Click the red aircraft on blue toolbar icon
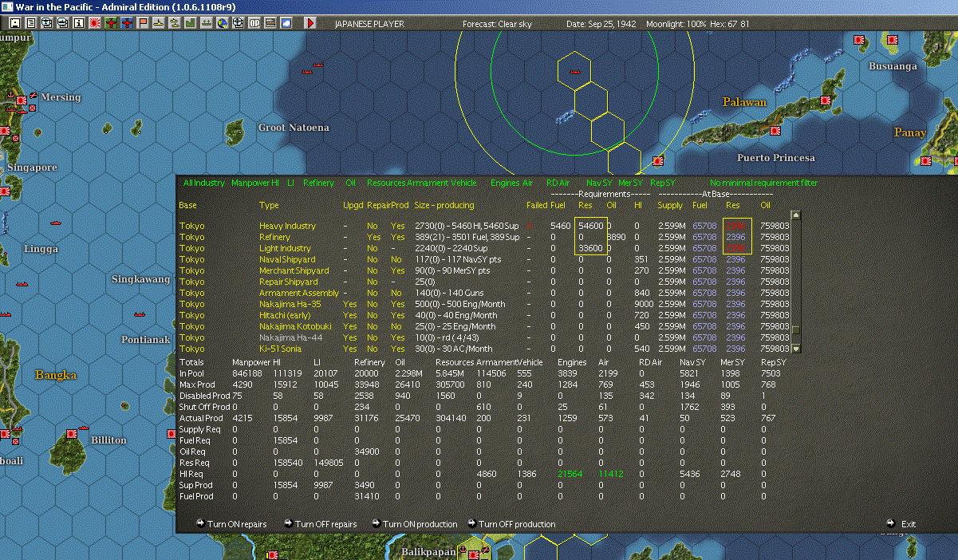This screenshot has height=560, width=958. click(x=127, y=23)
